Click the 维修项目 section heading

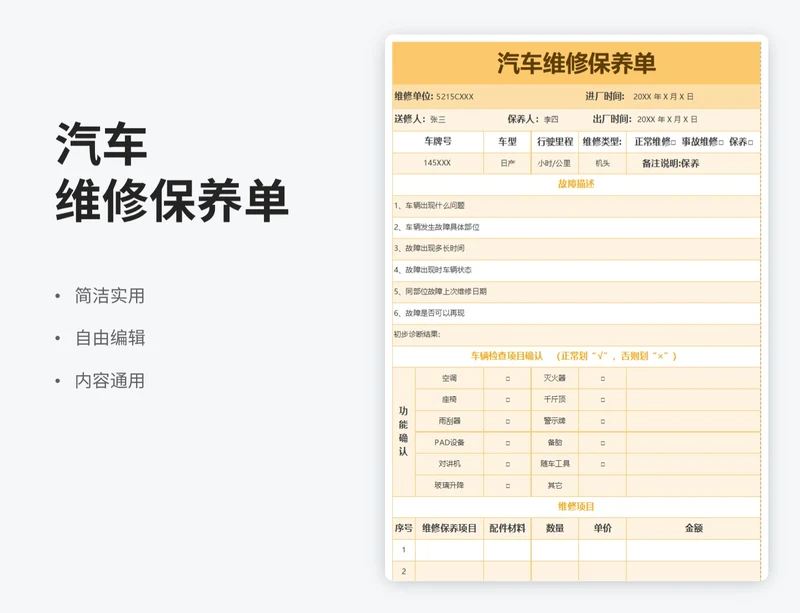pos(576,507)
